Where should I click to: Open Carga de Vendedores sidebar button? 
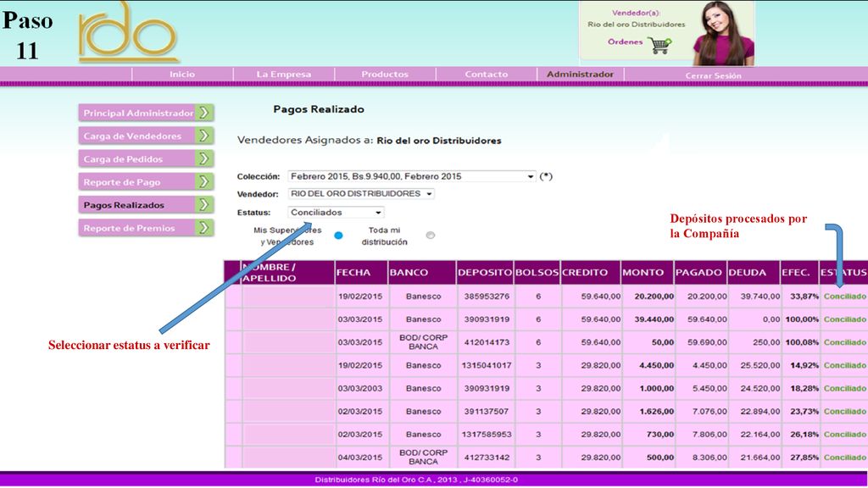[146, 136]
